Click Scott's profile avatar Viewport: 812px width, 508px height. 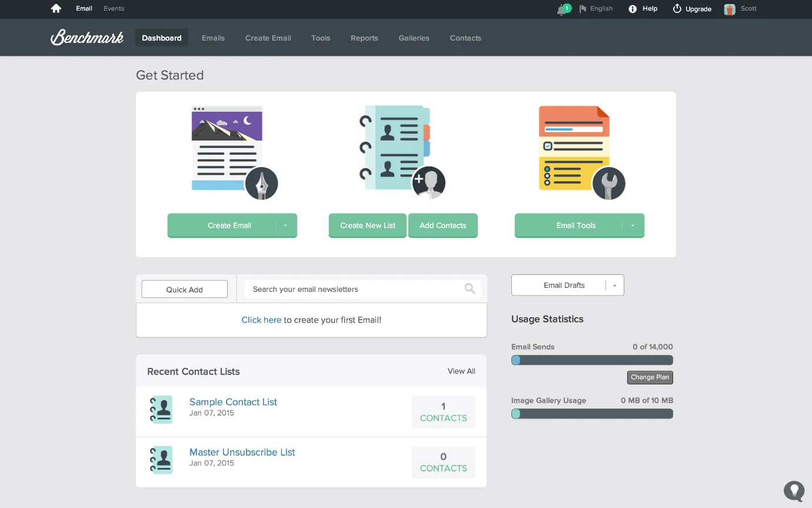[730, 9]
